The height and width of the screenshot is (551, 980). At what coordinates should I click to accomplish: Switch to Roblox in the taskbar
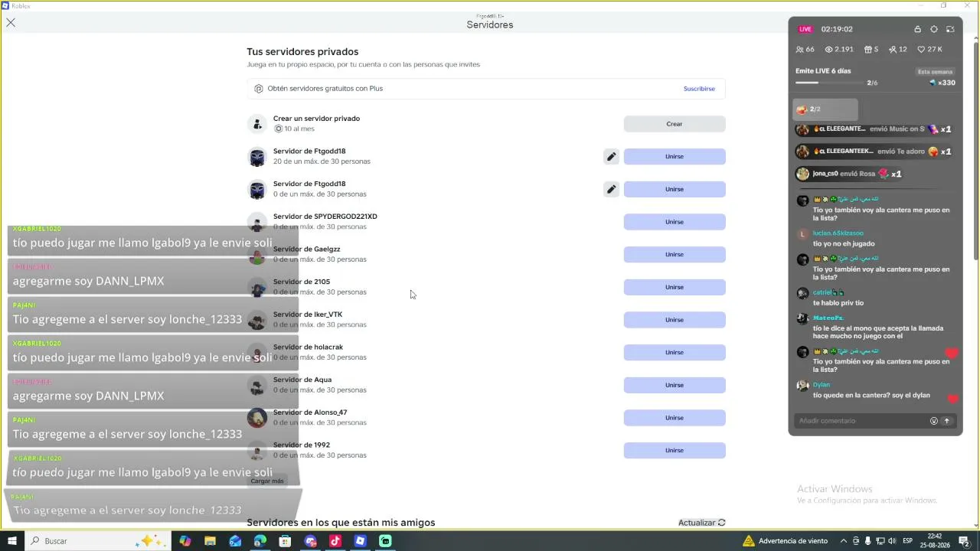(360, 541)
